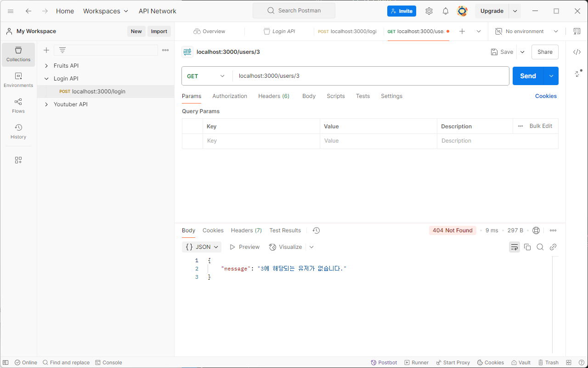Expand the Fruits API collection
The width and height of the screenshot is (588, 368).
(46, 66)
